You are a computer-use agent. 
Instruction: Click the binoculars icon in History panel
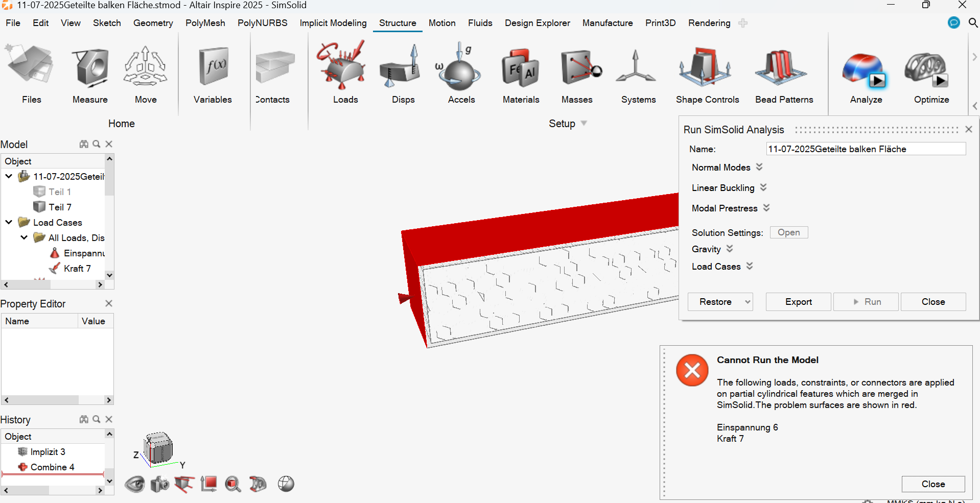tap(84, 419)
